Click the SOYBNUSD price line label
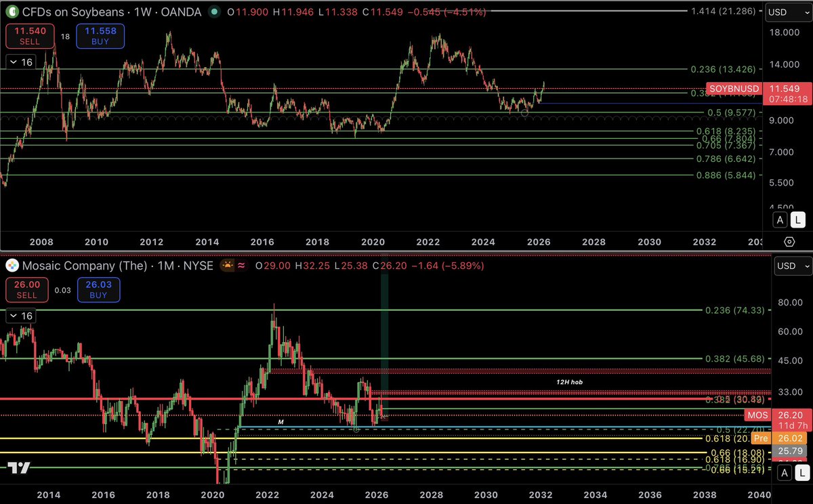Image resolution: width=813 pixels, height=504 pixels. [733, 89]
